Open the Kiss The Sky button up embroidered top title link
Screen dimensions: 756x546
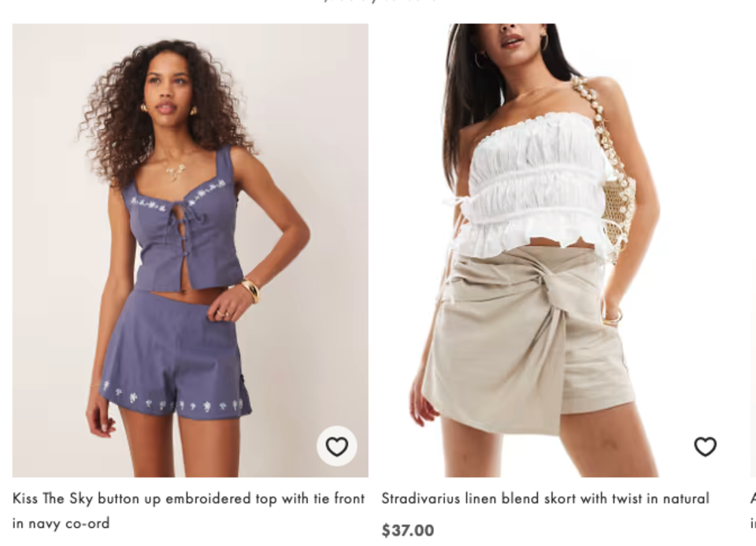[188, 511]
